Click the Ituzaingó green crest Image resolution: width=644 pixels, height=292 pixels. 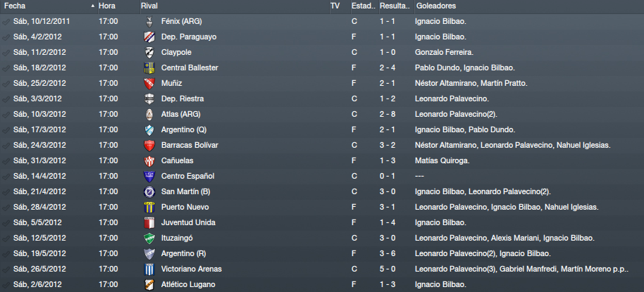point(149,239)
